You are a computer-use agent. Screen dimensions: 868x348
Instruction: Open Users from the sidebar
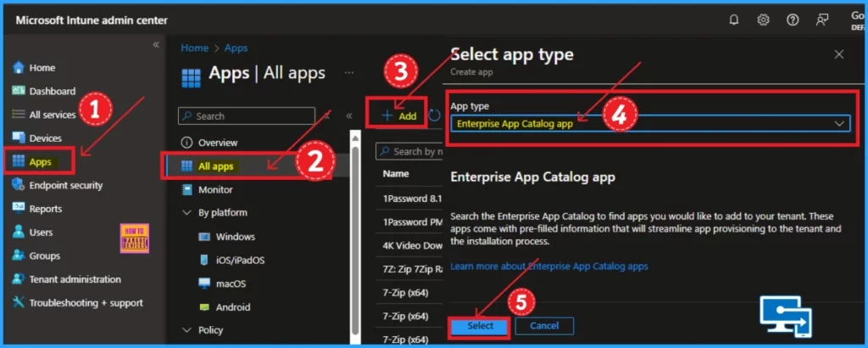pyautogui.click(x=41, y=233)
